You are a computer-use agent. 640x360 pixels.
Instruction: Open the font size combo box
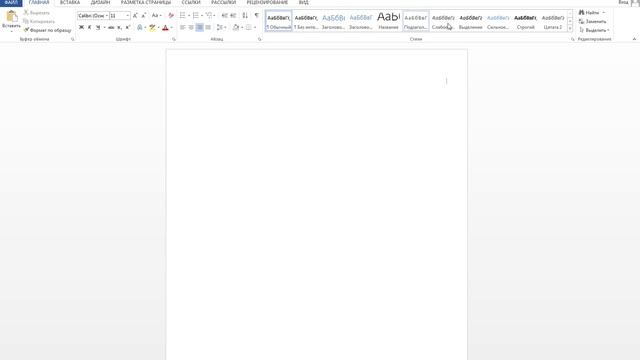pos(120,16)
